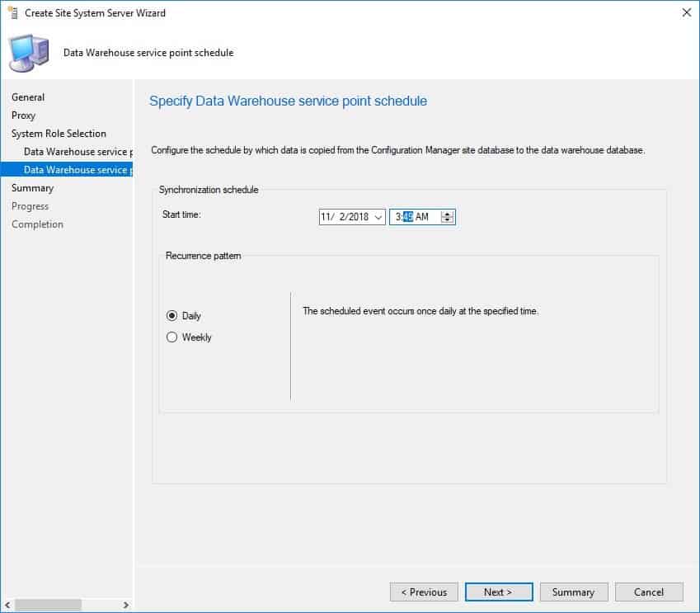Open the Summary page from the sidebar
Viewport: 700px width, 613px height.
33,187
